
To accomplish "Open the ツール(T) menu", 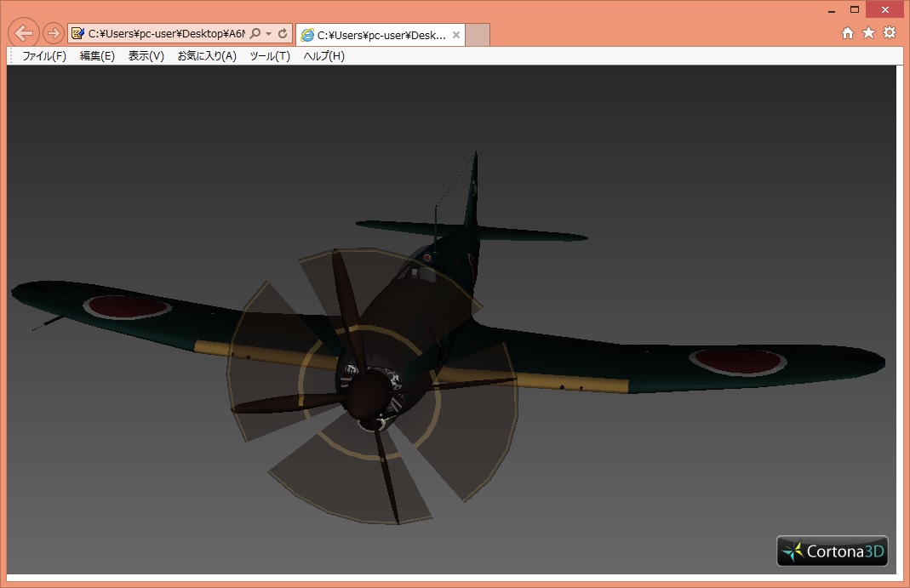I will coord(270,56).
